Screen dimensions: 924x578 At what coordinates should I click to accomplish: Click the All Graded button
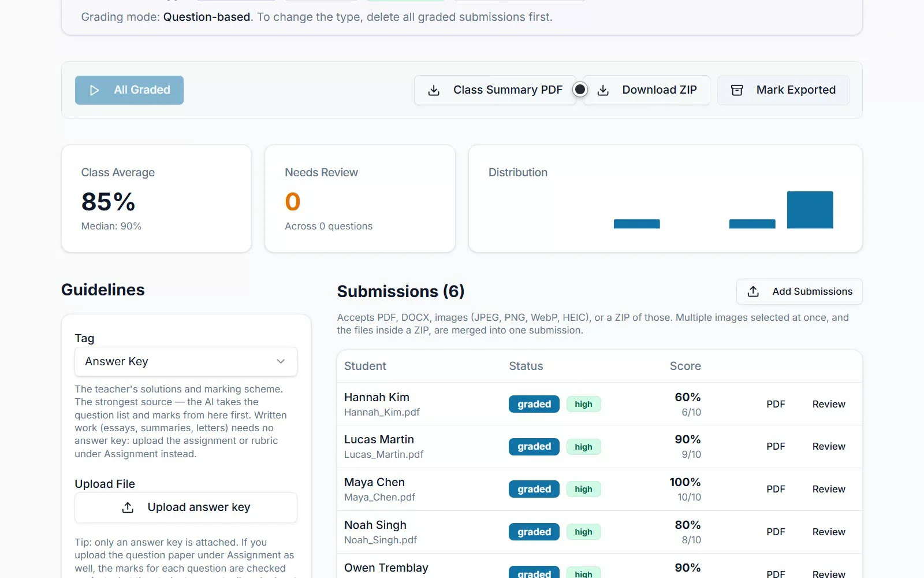[129, 90]
